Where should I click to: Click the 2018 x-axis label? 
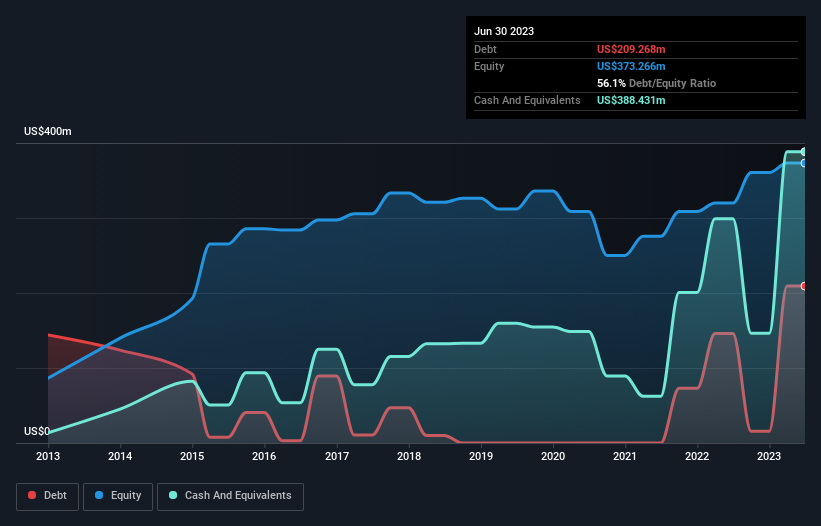tap(409, 456)
